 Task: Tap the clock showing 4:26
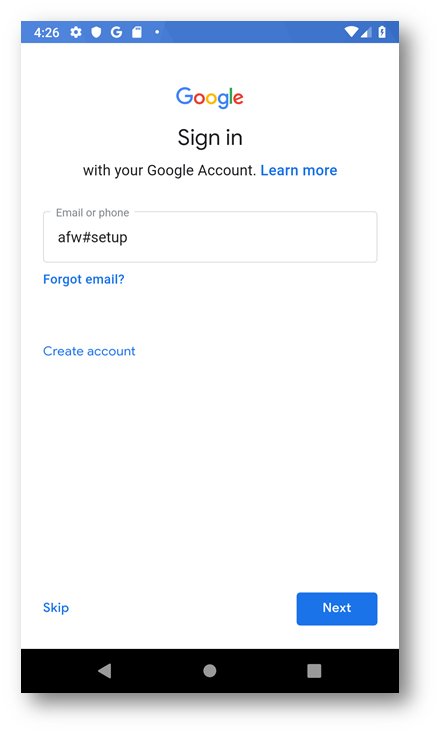coord(46,32)
